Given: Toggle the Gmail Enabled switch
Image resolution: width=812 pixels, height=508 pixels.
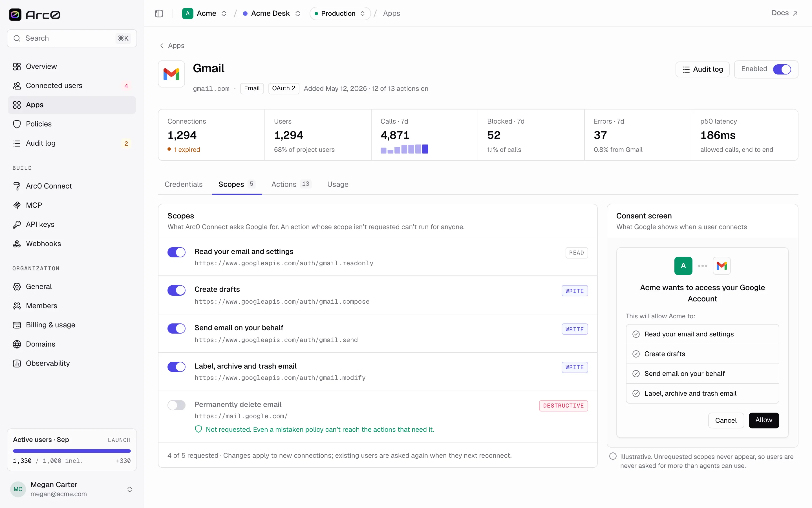Looking at the screenshot, I should tap(782, 69).
